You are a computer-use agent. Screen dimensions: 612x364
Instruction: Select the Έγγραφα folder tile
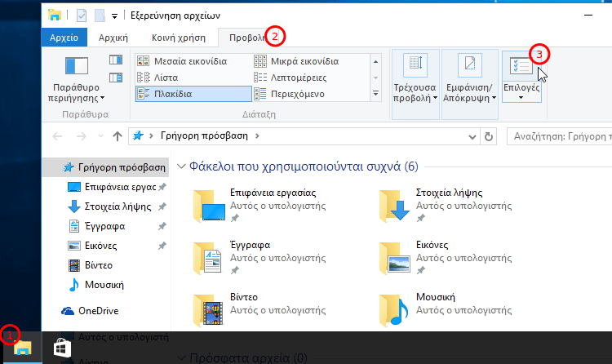[x=259, y=258]
